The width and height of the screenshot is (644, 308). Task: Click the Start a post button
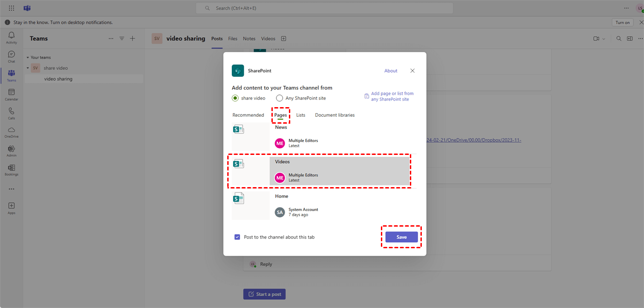[264, 294]
